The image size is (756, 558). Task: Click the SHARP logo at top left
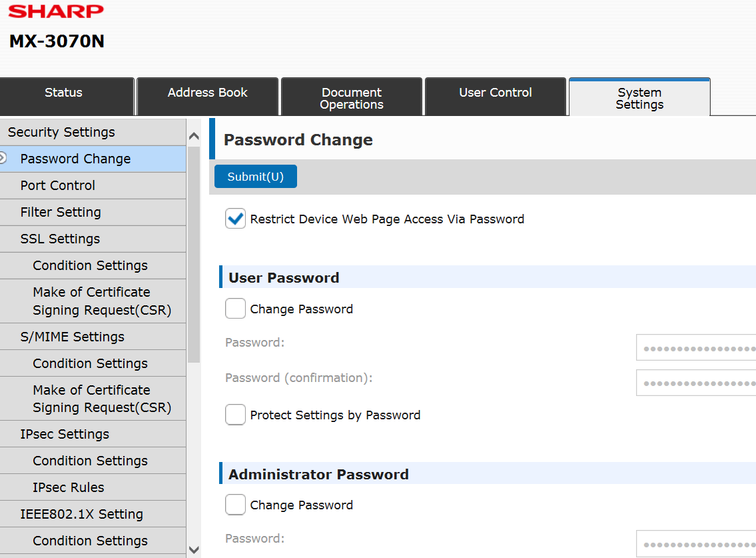coord(56,11)
